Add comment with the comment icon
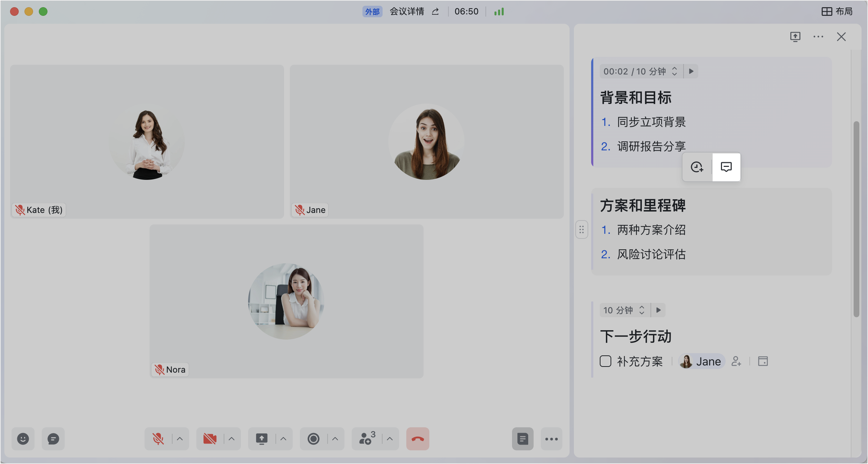The height and width of the screenshot is (464, 868). click(726, 167)
